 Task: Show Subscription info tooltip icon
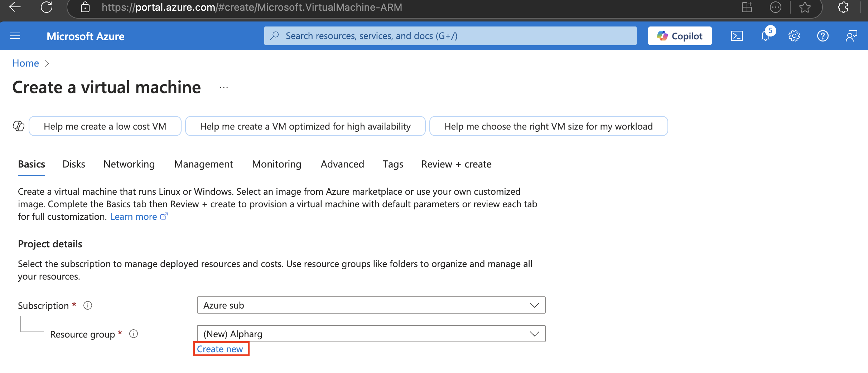tap(88, 305)
